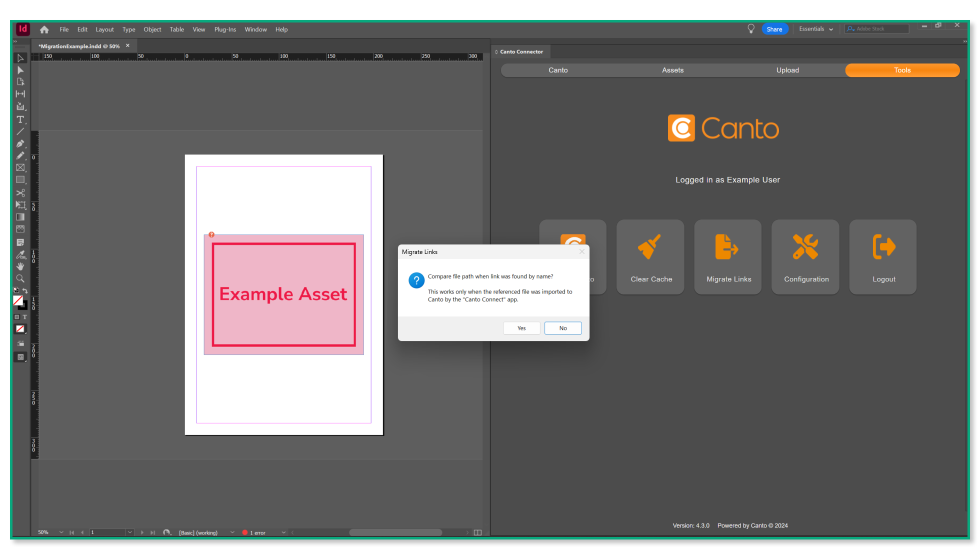Switch to the Assets tab
Viewport: 980px width, 560px height.
tap(672, 70)
